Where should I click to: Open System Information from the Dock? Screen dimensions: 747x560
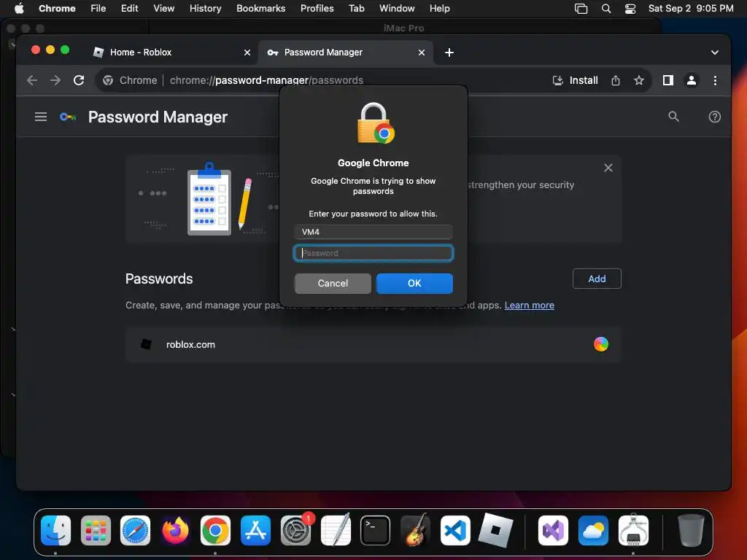(633, 531)
